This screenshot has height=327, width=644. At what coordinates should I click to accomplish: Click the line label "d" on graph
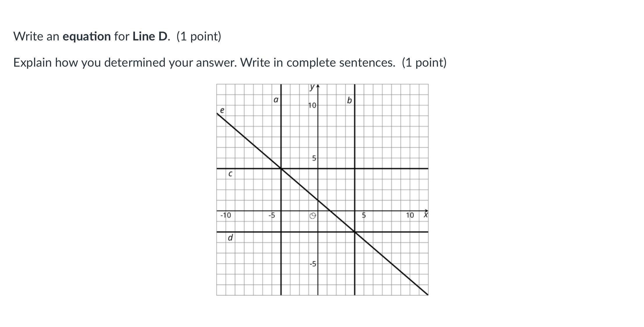click(230, 238)
